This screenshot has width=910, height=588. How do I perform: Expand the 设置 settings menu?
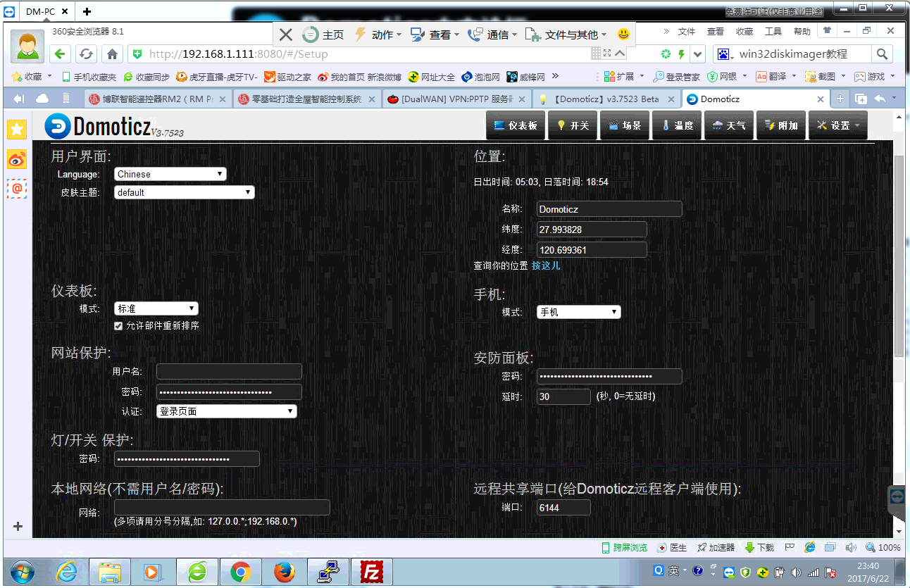pyautogui.click(x=837, y=125)
